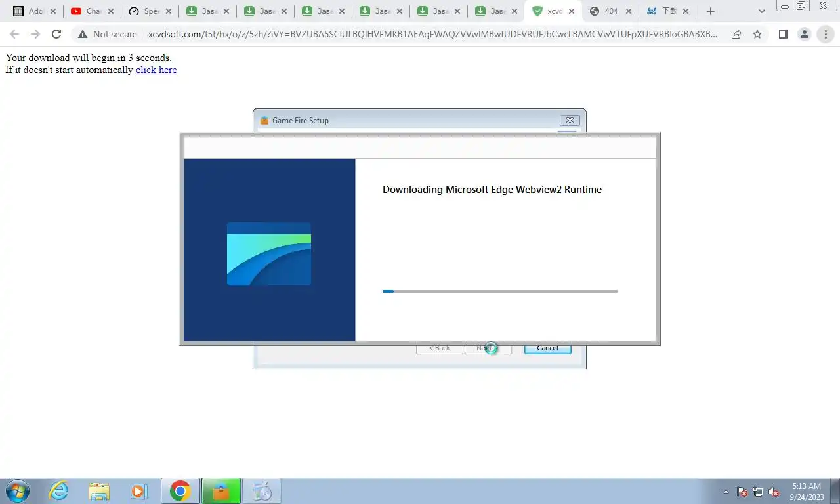840x504 pixels.
Task: Click the Back button in setup
Action: coord(440,348)
